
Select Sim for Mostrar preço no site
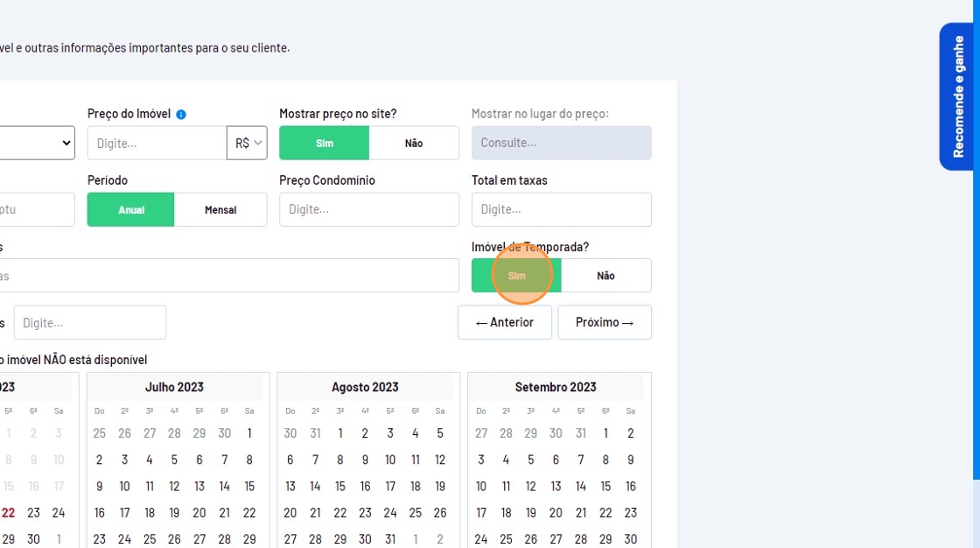(324, 143)
